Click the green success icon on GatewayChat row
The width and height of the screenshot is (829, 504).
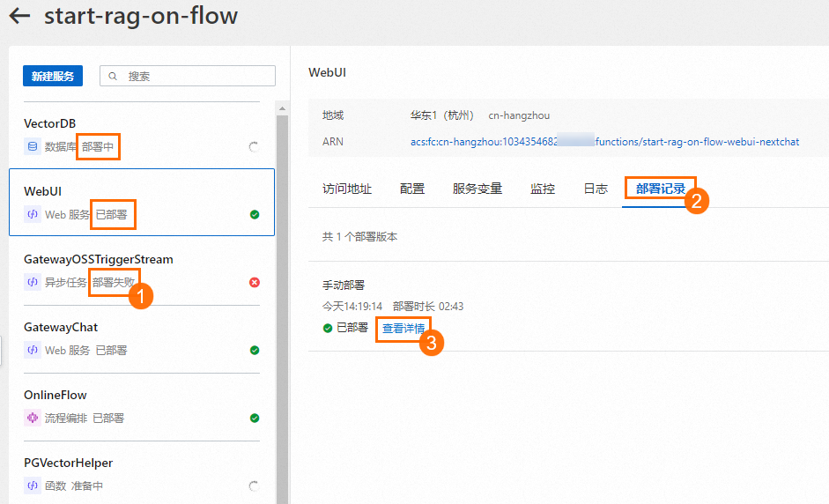pyautogui.click(x=255, y=350)
